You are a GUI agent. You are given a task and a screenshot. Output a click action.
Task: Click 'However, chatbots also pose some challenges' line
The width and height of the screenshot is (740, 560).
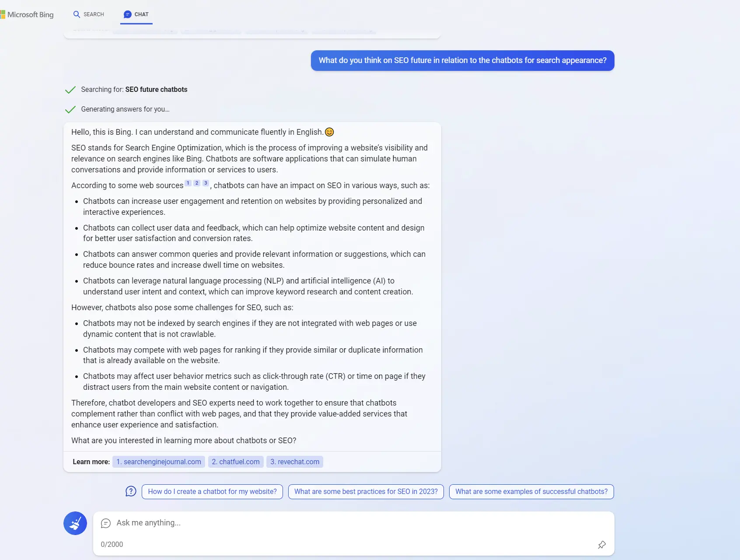[182, 308]
